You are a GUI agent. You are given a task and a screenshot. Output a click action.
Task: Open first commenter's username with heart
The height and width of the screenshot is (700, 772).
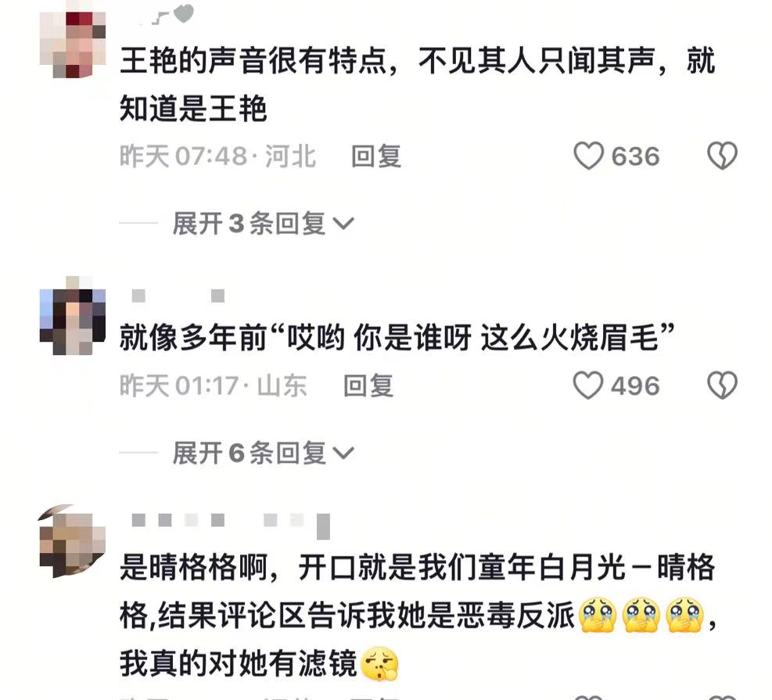pos(165,14)
